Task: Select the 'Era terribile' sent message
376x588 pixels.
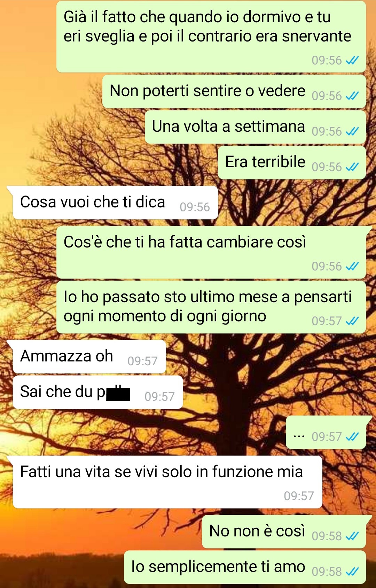Action: point(292,162)
